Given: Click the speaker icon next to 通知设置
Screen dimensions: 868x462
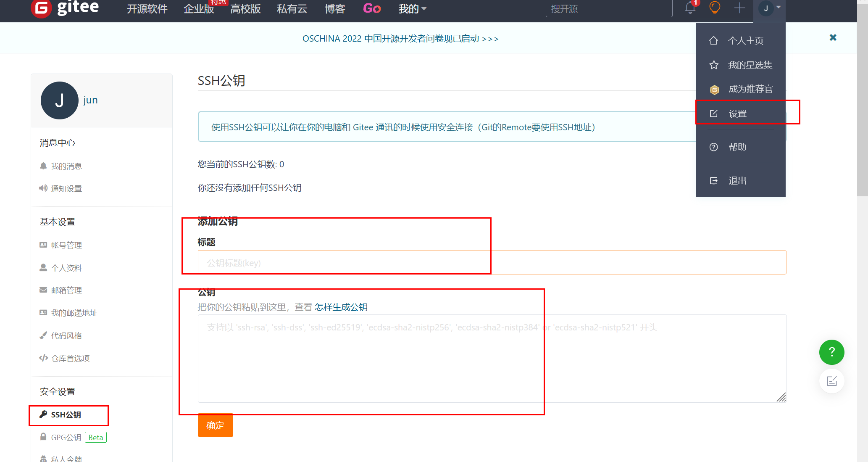Looking at the screenshot, I should 43,188.
